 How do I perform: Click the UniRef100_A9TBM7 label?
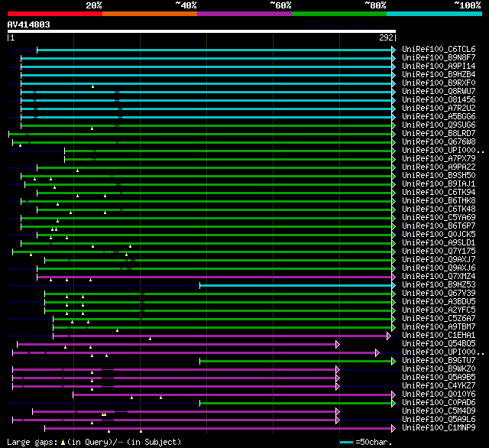tap(439, 327)
